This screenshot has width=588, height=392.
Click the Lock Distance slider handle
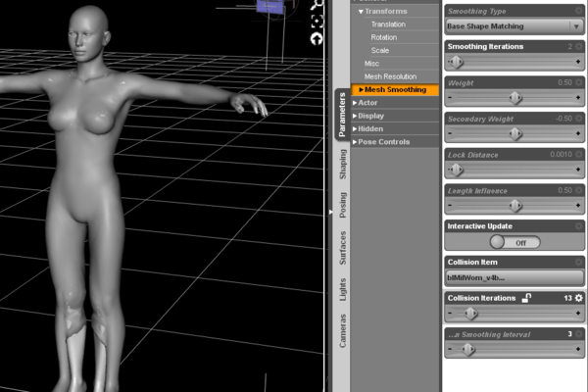point(456,170)
